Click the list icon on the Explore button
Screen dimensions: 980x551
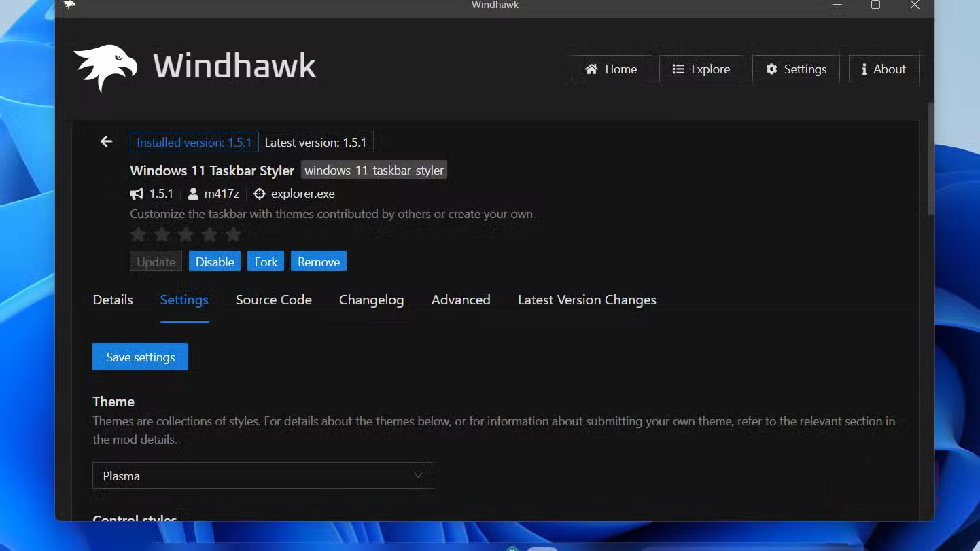(x=678, y=69)
